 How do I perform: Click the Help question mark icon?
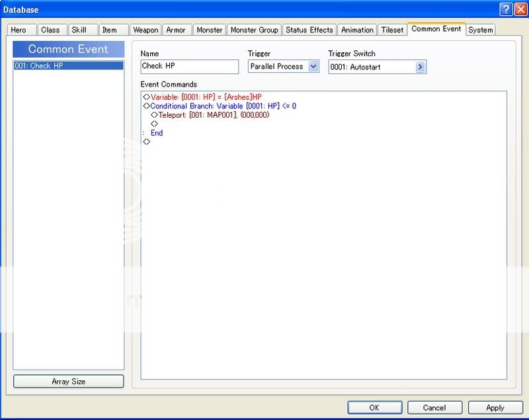[x=505, y=10]
